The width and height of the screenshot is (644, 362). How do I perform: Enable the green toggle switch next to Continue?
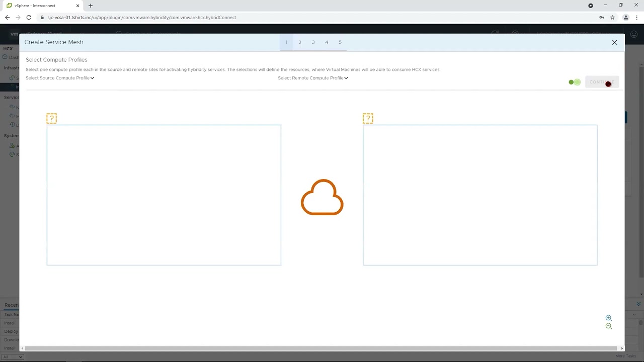[x=574, y=82]
